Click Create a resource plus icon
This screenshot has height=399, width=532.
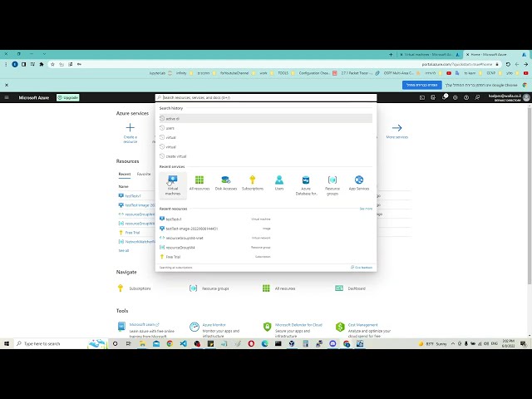point(130,127)
